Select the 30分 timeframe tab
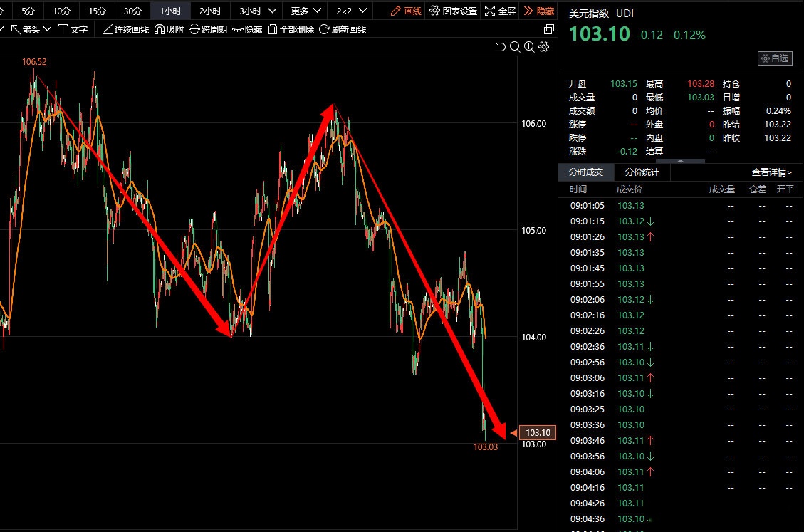The image size is (804, 532). pos(132,11)
